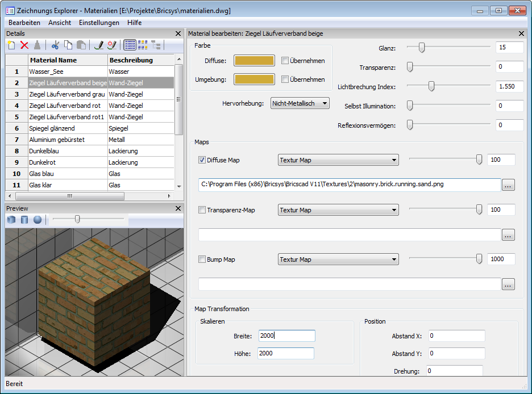Image resolution: width=532 pixels, height=394 pixels.
Task: Select Spiegel glänzend material row
Action: coord(90,128)
